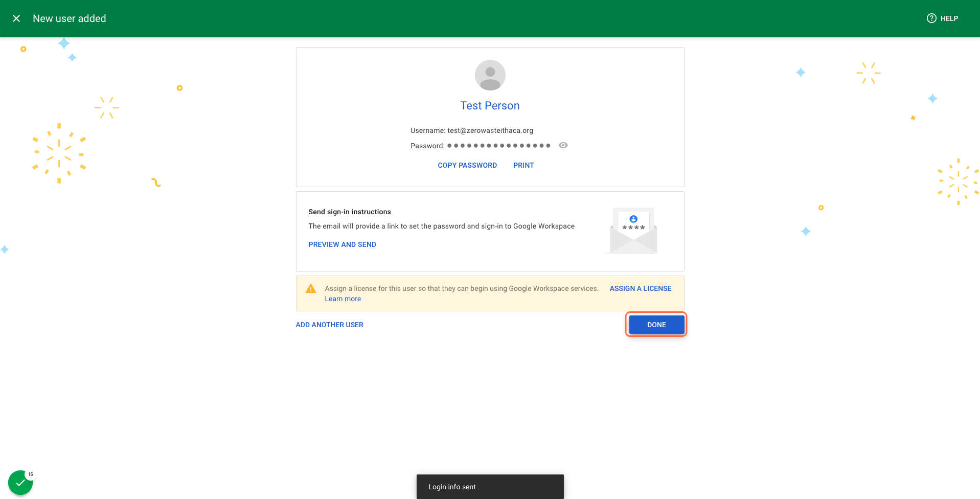This screenshot has width=980, height=499.
Task: Click the Done button
Action: tap(656, 325)
